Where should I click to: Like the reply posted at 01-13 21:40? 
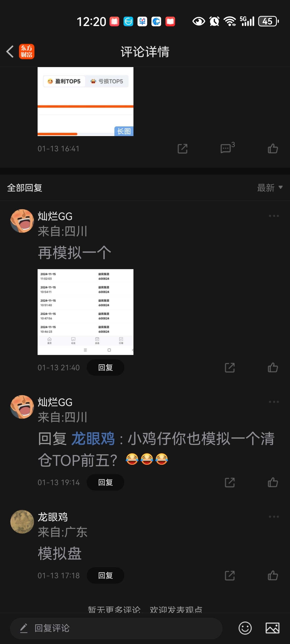273,368
